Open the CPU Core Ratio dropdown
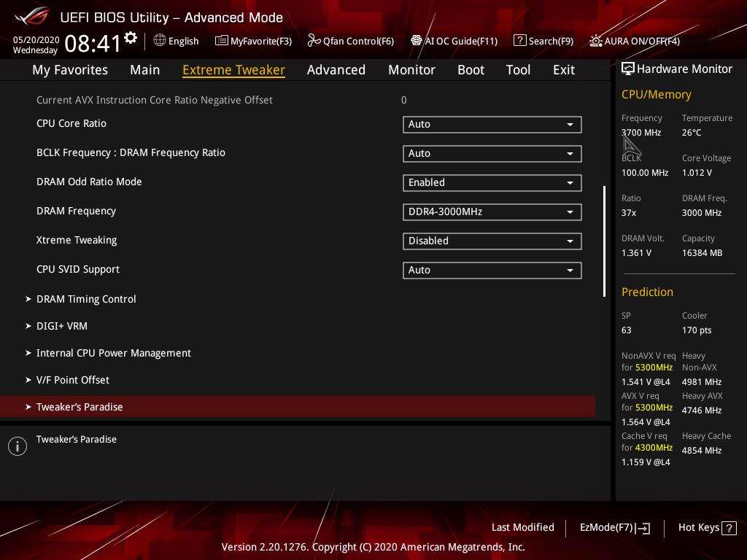 pos(492,124)
